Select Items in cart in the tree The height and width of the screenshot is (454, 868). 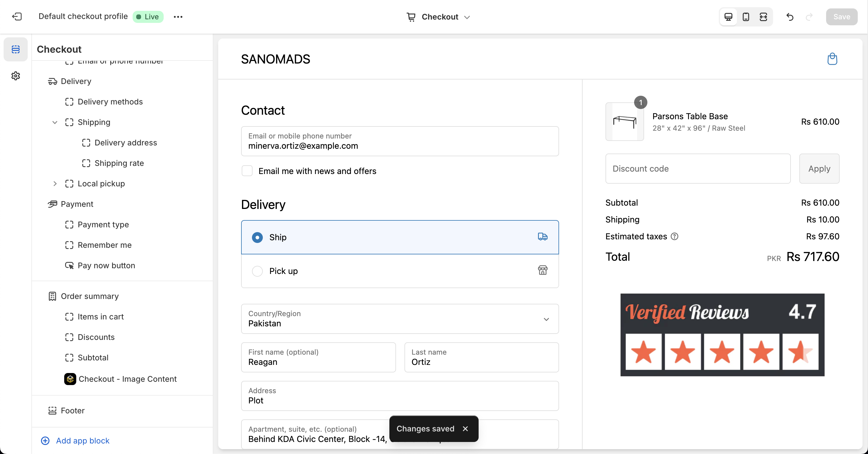coord(101,317)
